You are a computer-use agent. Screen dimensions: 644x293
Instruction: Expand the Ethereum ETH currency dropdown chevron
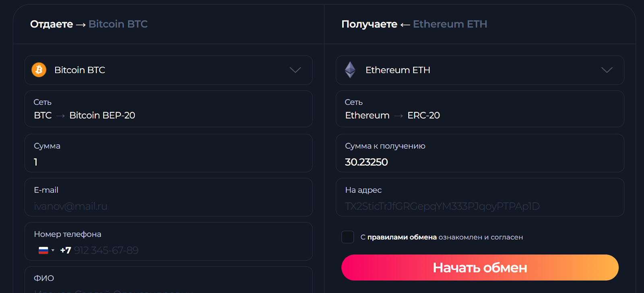607,70
